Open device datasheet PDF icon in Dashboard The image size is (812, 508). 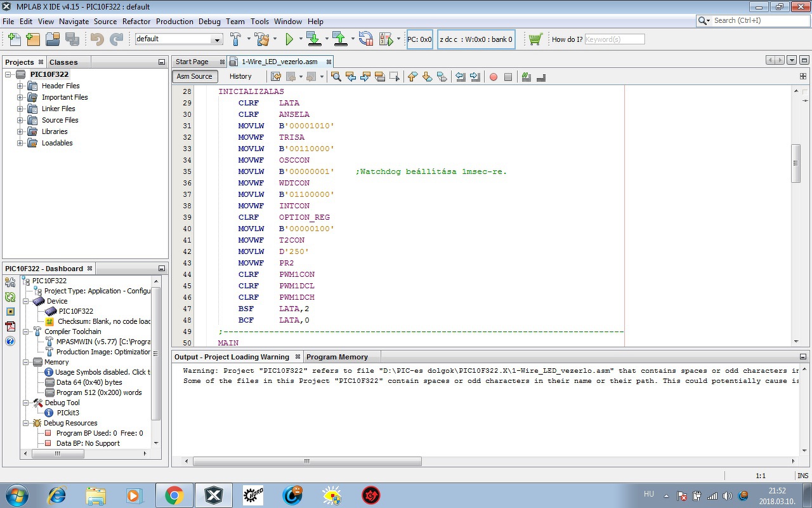tap(10, 326)
